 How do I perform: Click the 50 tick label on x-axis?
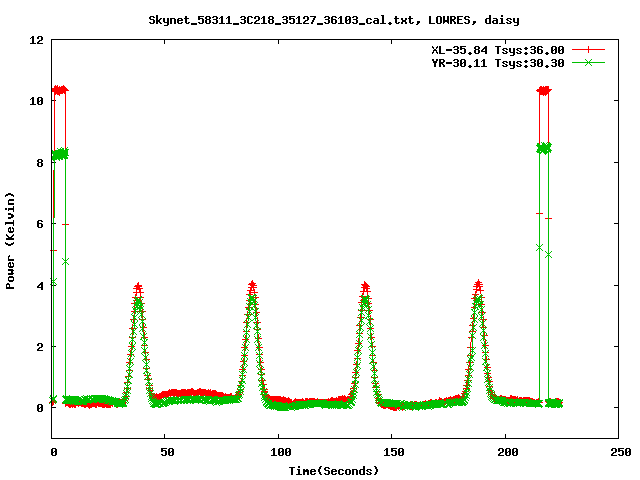pyautogui.click(x=166, y=453)
